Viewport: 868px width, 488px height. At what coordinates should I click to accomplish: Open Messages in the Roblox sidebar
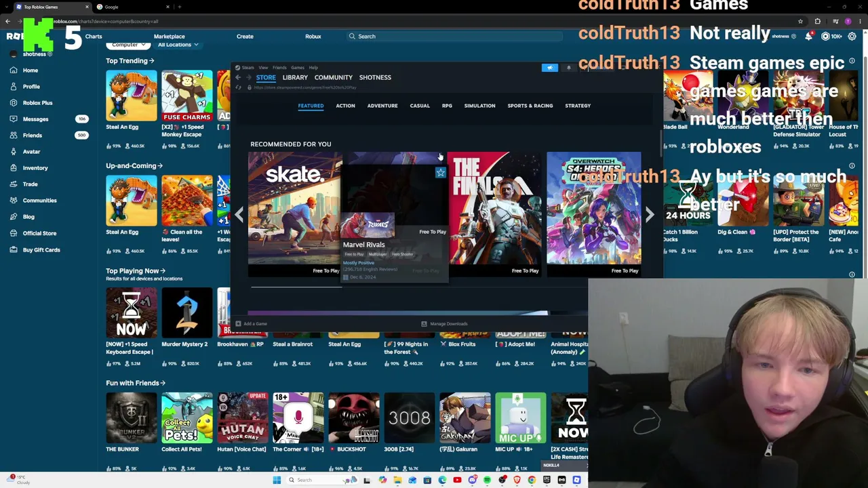tap(35, 119)
